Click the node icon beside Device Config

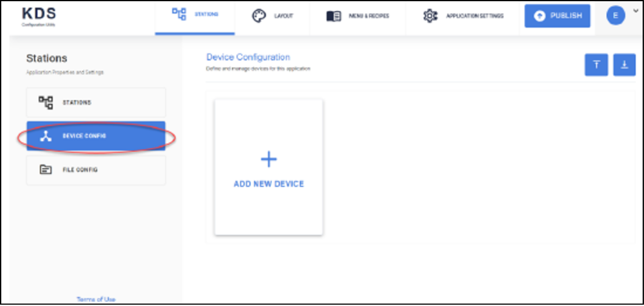click(x=46, y=136)
